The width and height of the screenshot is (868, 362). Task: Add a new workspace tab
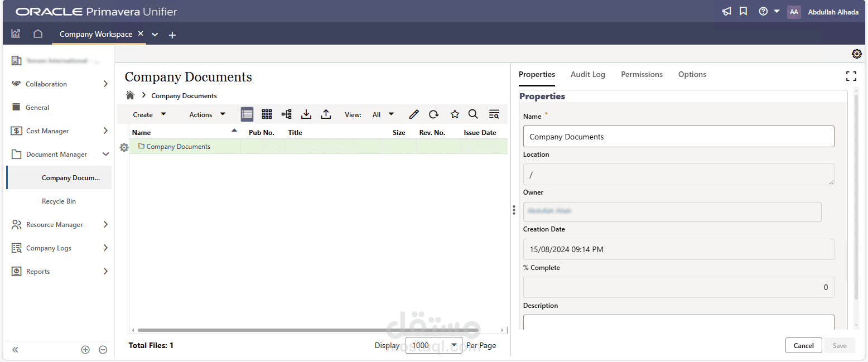coord(172,35)
